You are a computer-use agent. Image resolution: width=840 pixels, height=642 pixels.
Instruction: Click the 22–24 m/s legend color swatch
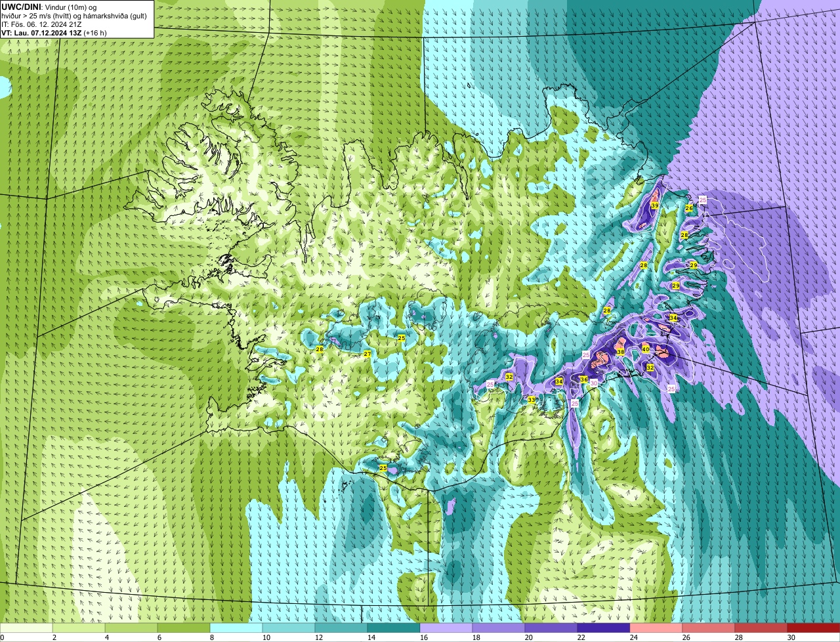click(x=604, y=628)
